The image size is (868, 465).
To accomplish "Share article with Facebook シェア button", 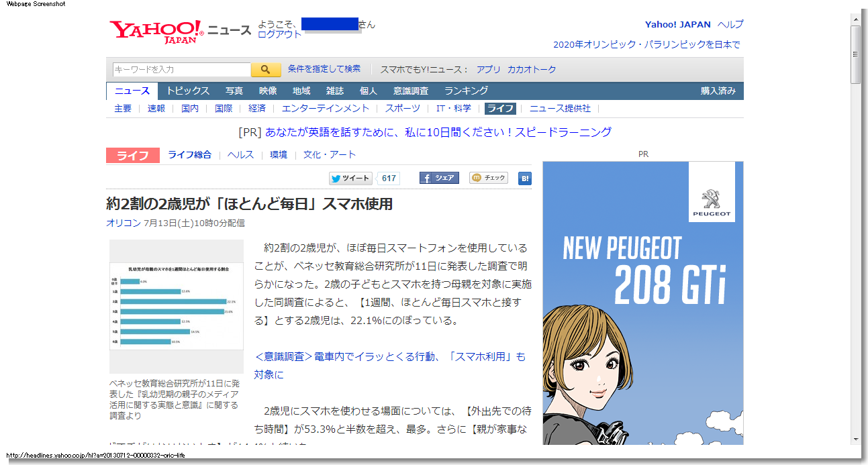I will [x=439, y=178].
